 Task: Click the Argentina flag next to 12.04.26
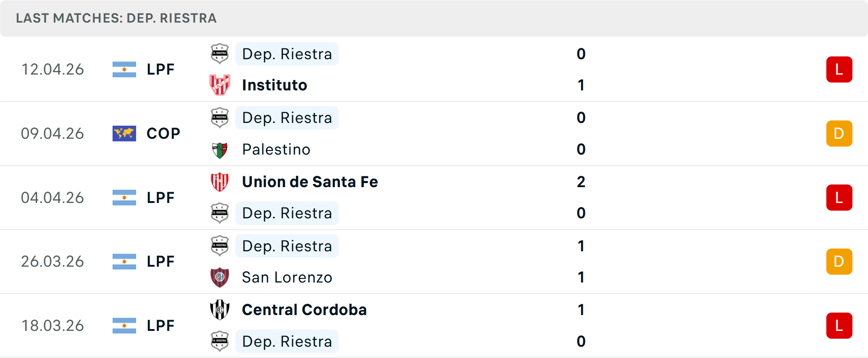[124, 69]
